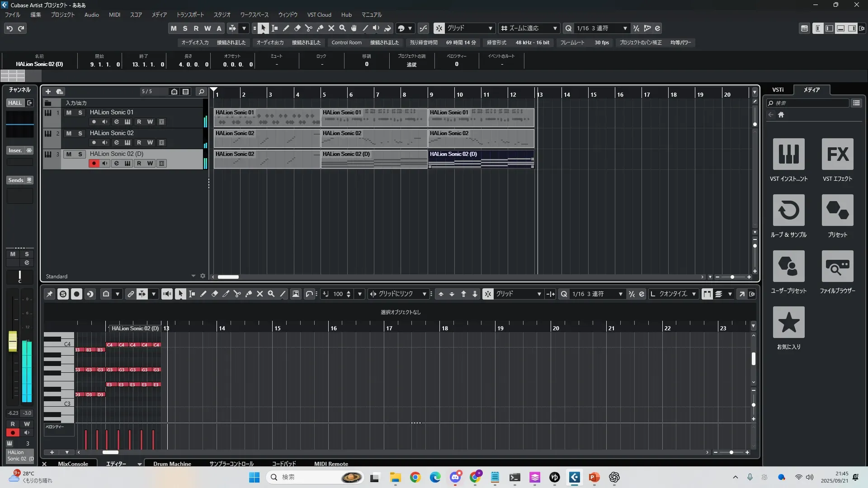868x488 pixels.
Task: Click the Draw pencil tool in main toolbar
Action: (286, 28)
